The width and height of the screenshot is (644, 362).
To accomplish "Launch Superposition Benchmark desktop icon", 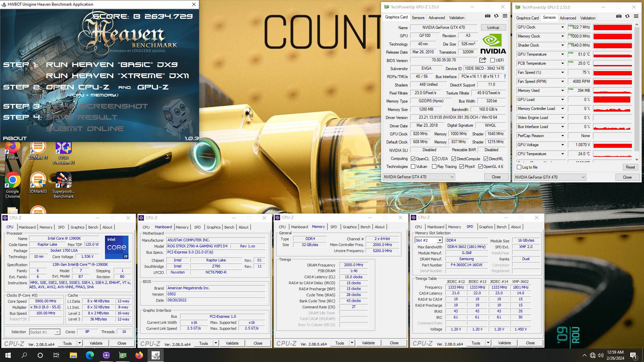I will (63, 185).
